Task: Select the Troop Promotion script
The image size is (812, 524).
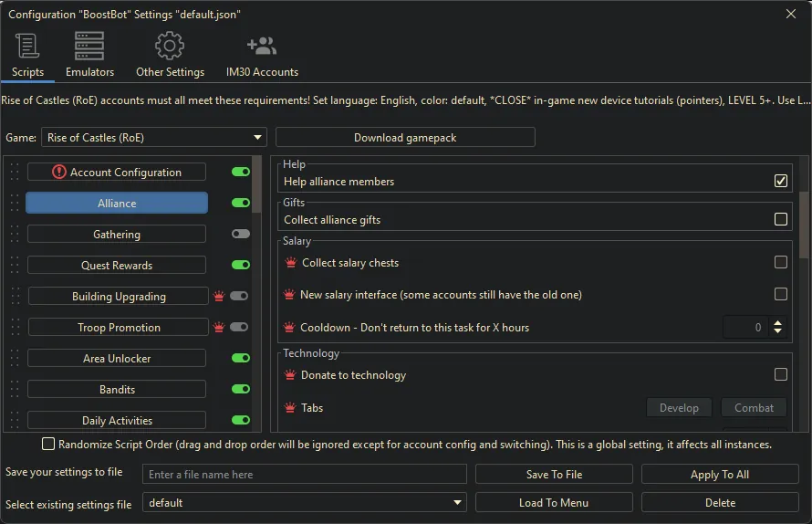Action: coord(119,327)
